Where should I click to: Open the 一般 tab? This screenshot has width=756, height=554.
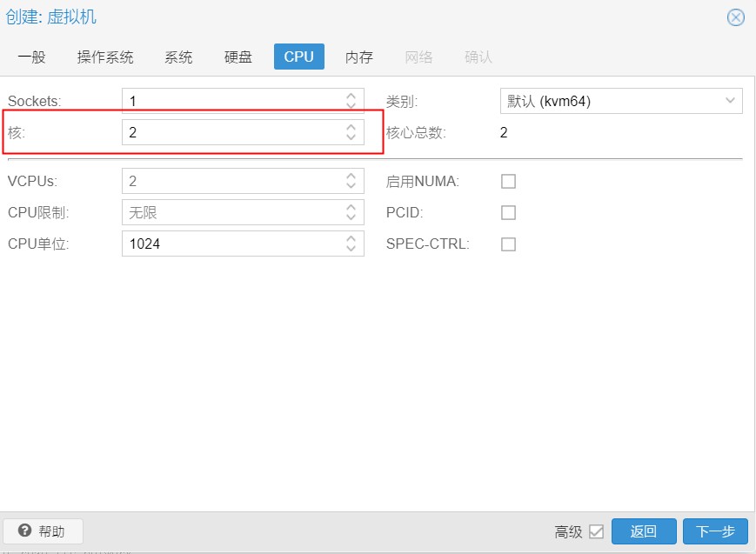pyautogui.click(x=32, y=57)
